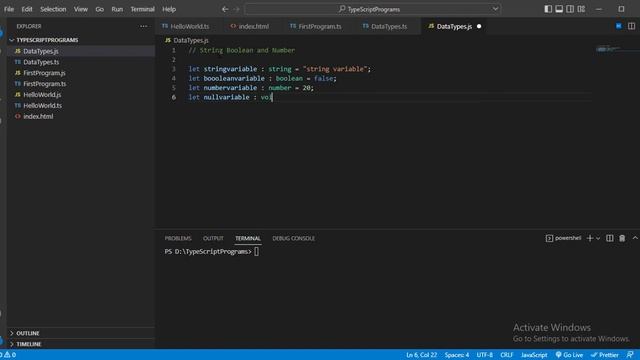Click the minimap preview
Image resolution: width=640 pixels, height=360 pixels.
pyautogui.click(x=608, y=49)
